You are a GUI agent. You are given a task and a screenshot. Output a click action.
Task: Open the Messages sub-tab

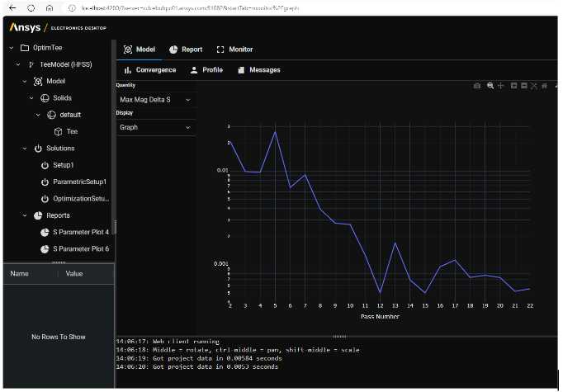(x=258, y=70)
